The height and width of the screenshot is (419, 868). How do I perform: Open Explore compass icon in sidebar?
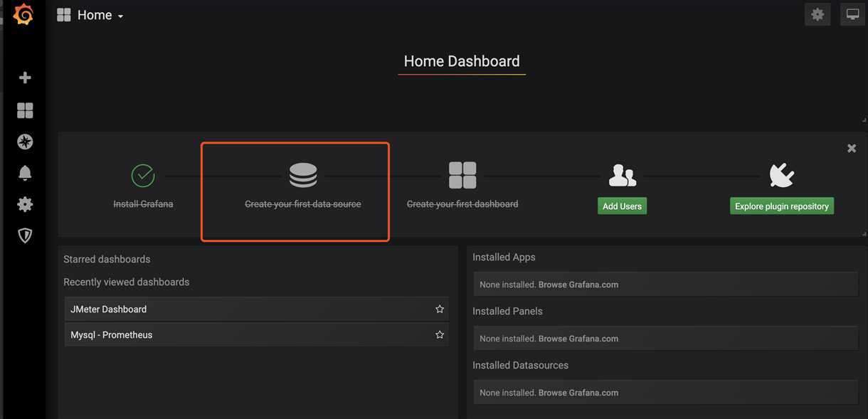click(25, 142)
